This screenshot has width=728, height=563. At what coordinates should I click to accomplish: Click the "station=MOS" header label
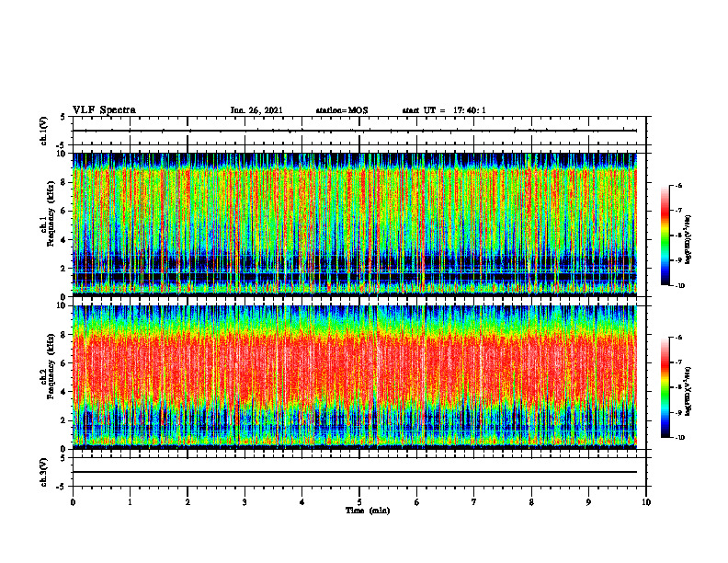(342, 110)
